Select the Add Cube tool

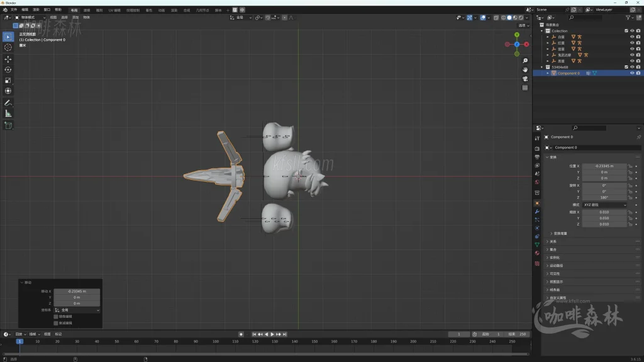click(x=8, y=125)
